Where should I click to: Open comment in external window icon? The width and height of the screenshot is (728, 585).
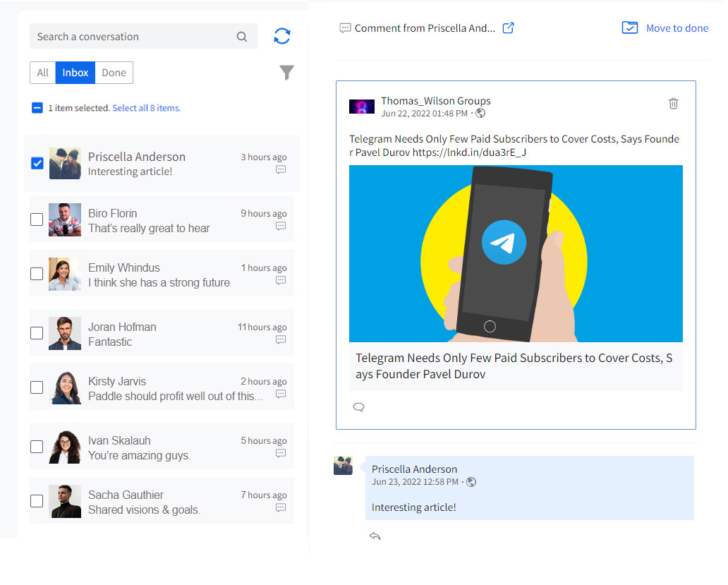[509, 28]
